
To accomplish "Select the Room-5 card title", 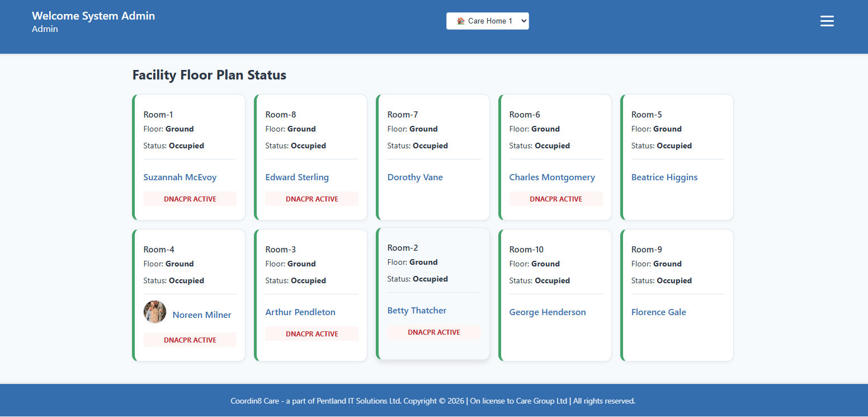I will 647,115.
